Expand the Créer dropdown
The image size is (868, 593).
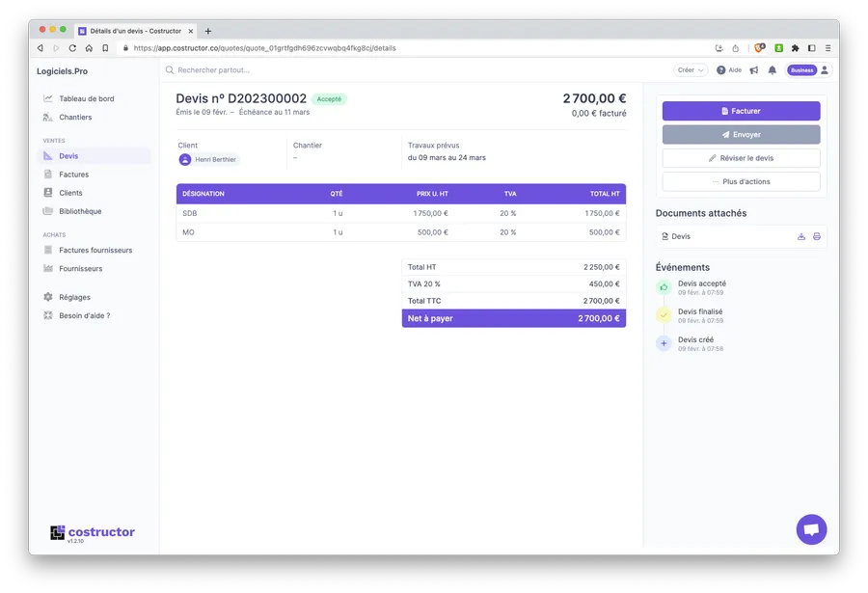pos(691,70)
